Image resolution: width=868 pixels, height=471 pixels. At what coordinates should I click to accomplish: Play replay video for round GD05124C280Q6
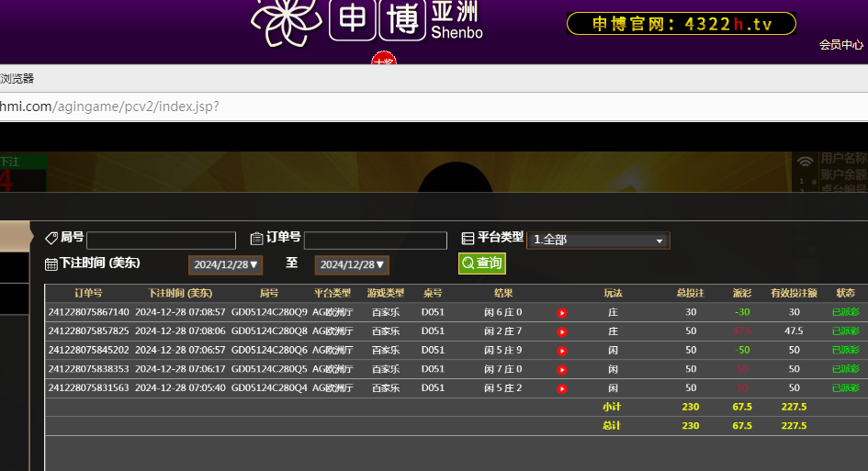pyautogui.click(x=562, y=351)
